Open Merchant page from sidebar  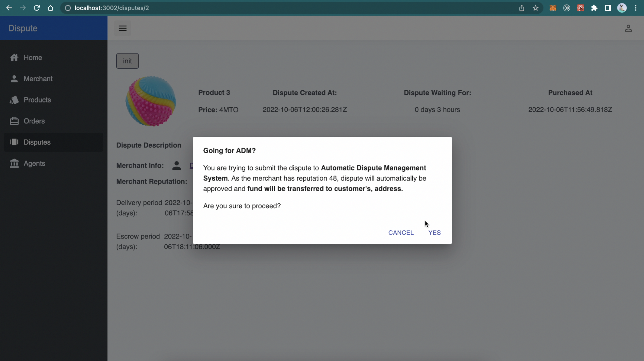(38, 79)
